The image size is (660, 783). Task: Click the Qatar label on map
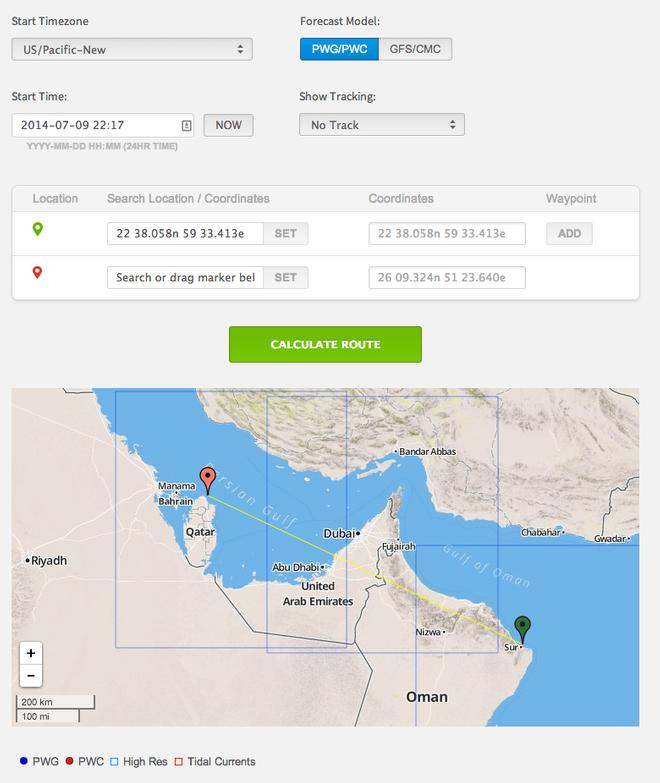coord(200,532)
